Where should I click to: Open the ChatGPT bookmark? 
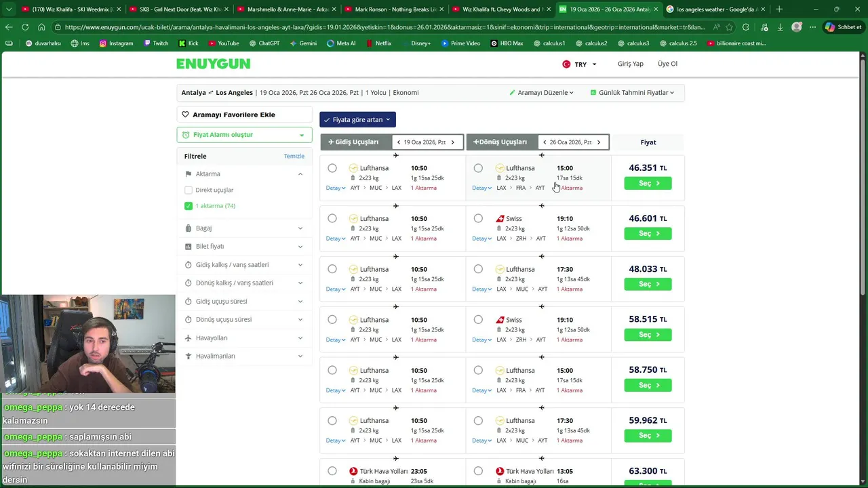point(264,43)
